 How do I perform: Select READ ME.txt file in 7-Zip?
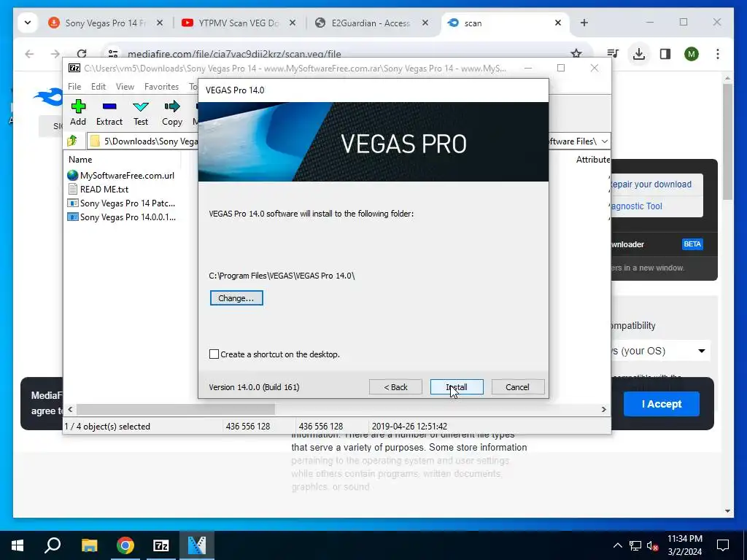point(98,189)
